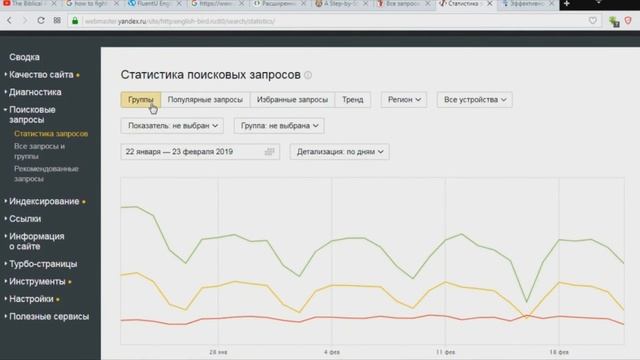This screenshot has width=640, height=360.
Task: Close the 'Статистика' browser tab
Action: [489, 4]
